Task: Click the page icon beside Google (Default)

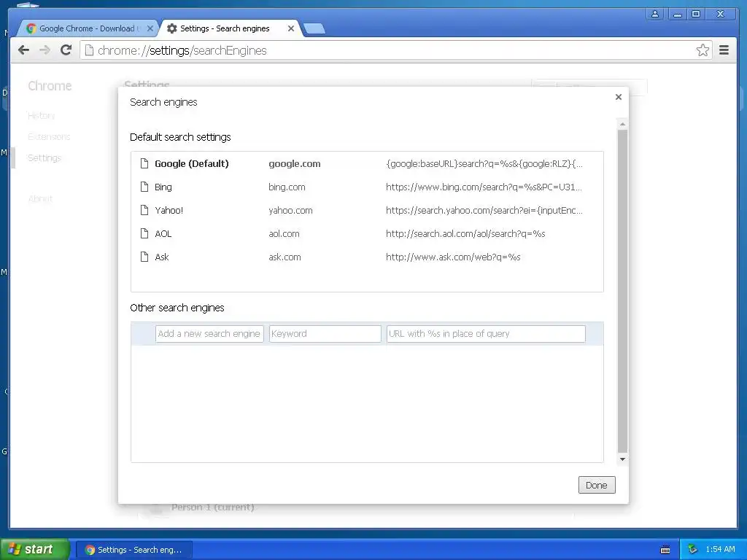Action: (x=144, y=163)
